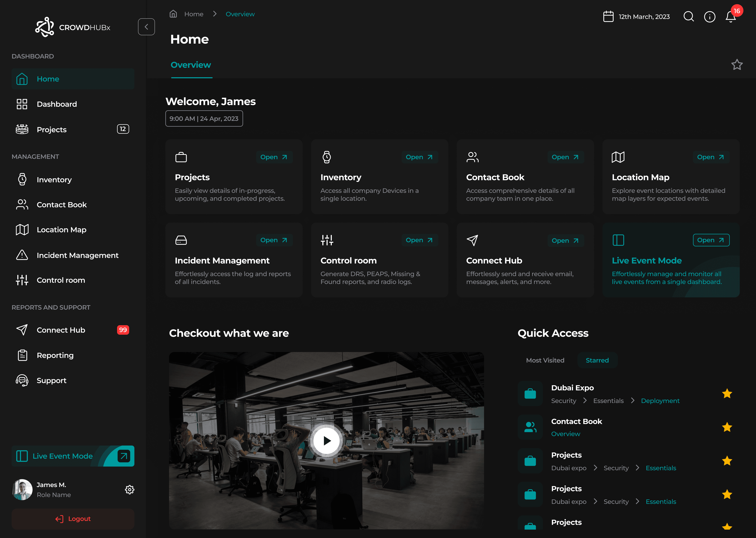Screen dimensions: 756x538
Task: Star this page using the outline star
Action: (737, 65)
